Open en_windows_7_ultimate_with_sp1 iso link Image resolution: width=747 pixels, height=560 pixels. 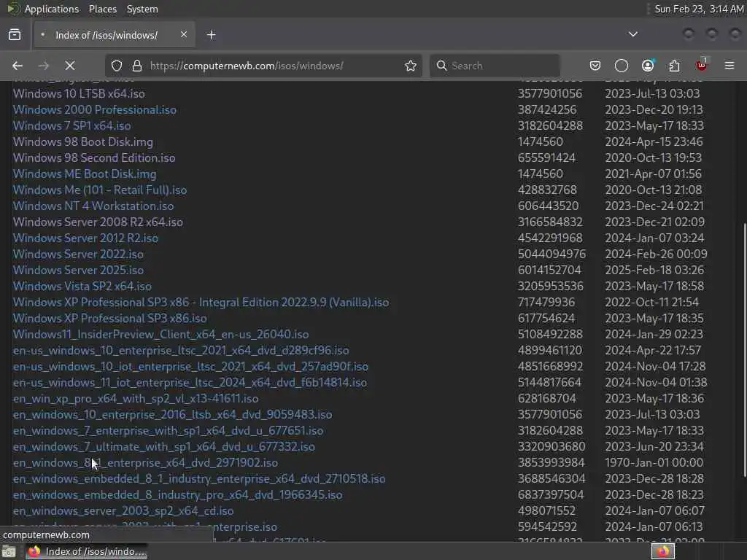coord(164,447)
